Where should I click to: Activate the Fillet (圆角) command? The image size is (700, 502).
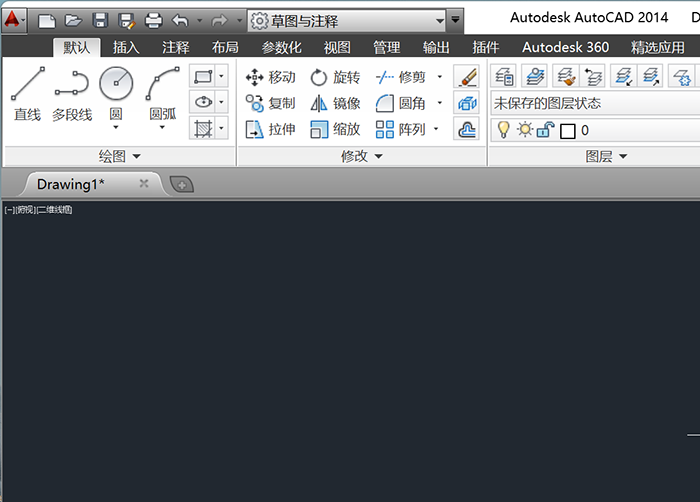click(x=400, y=103)
